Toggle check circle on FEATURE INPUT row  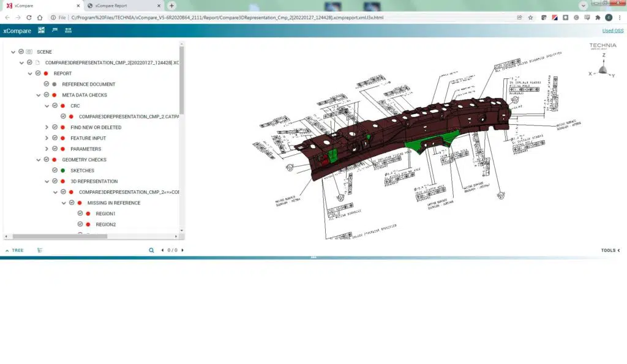click(x=54, y=138)
